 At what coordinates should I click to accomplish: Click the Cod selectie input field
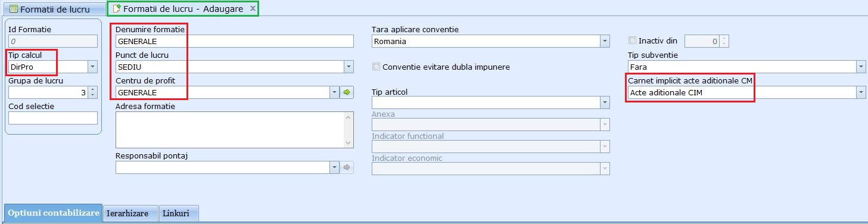point(53,118)
